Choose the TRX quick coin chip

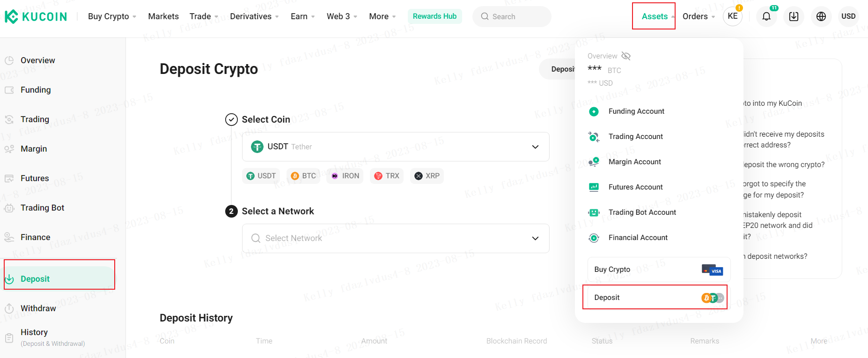click(x=387, y=176)
